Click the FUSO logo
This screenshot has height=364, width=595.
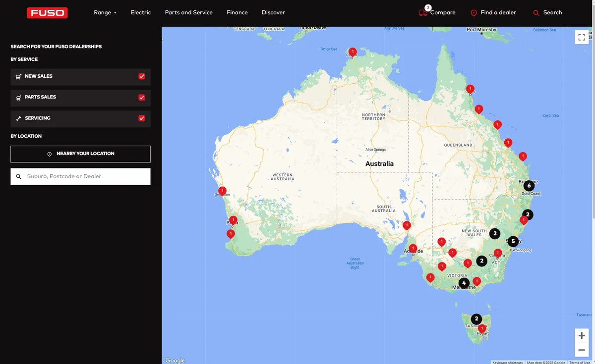point(47,12)
